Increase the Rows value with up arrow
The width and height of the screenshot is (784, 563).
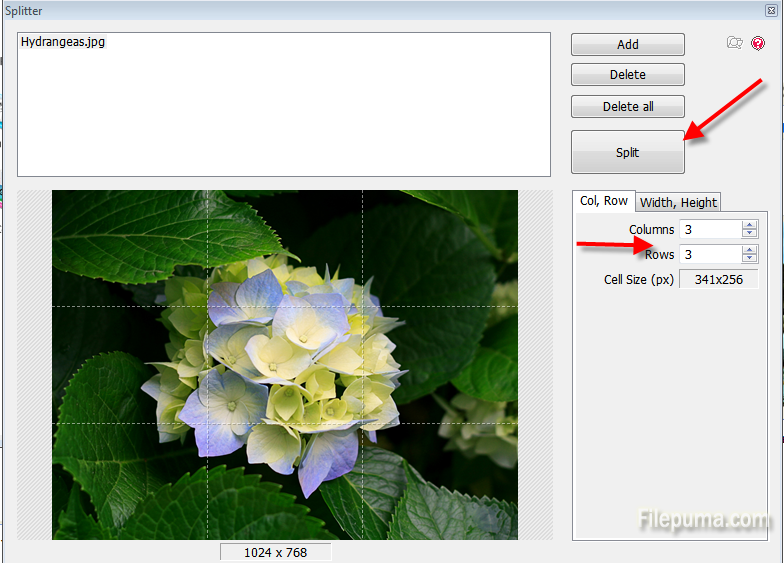pos(750,250)
